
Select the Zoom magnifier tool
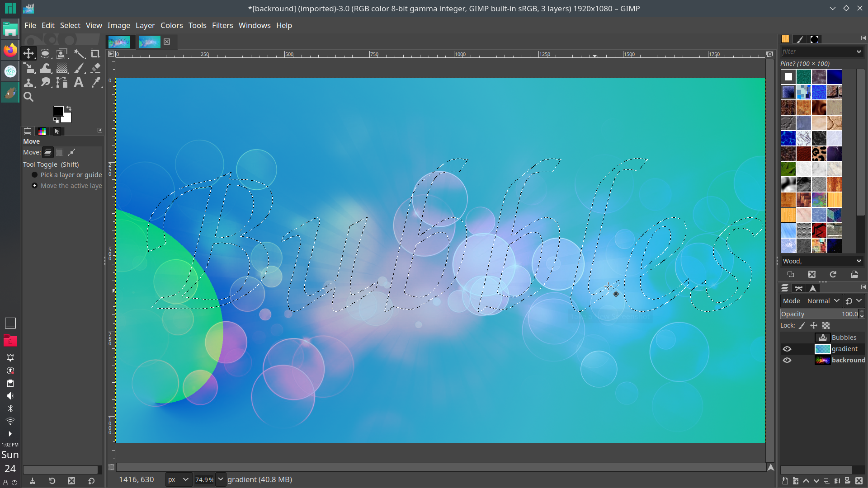click(x=28, y=97)
